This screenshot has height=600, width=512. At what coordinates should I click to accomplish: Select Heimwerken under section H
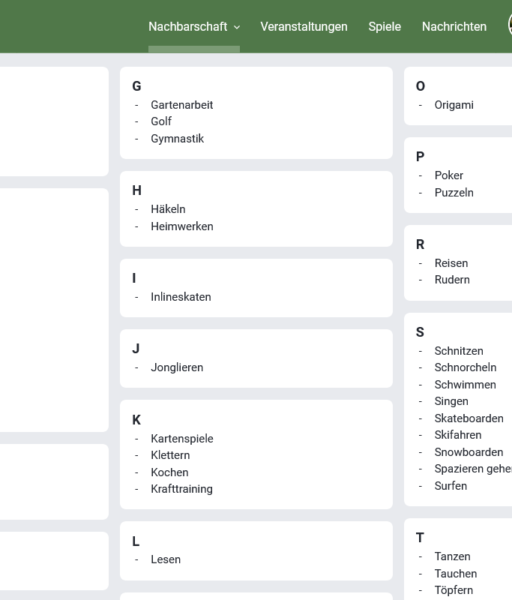point(182,226)
